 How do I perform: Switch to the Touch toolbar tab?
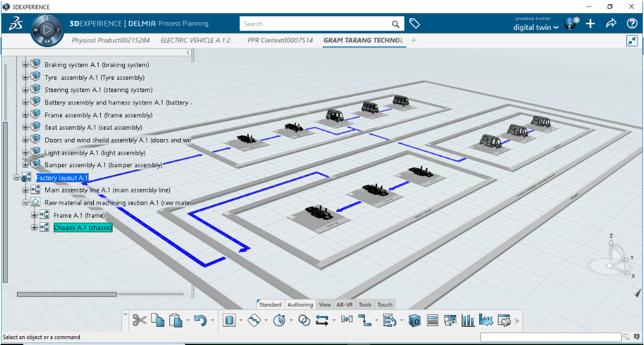tap(385, 305)
